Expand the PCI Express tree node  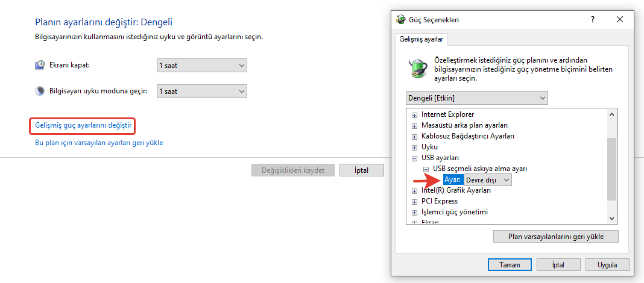point(414,202)
